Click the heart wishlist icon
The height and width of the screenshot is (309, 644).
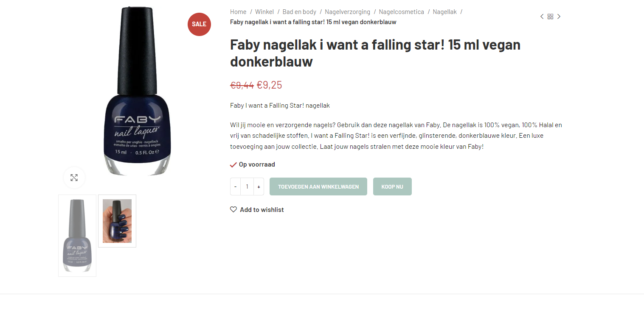coord(233,209)
